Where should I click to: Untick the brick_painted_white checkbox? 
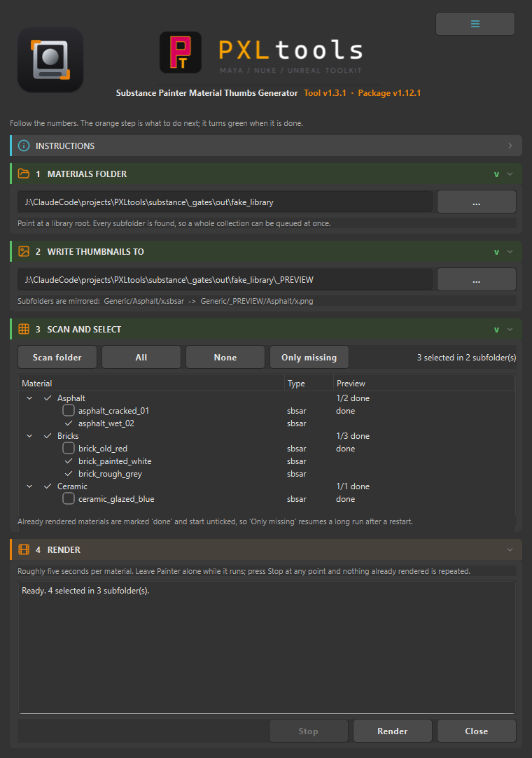(x=69, y=461)
